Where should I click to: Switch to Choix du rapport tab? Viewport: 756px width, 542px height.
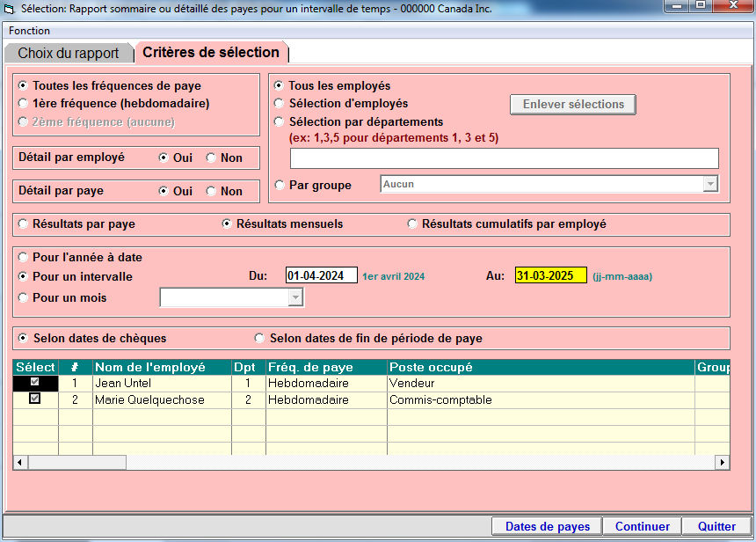tap(69, 53)
